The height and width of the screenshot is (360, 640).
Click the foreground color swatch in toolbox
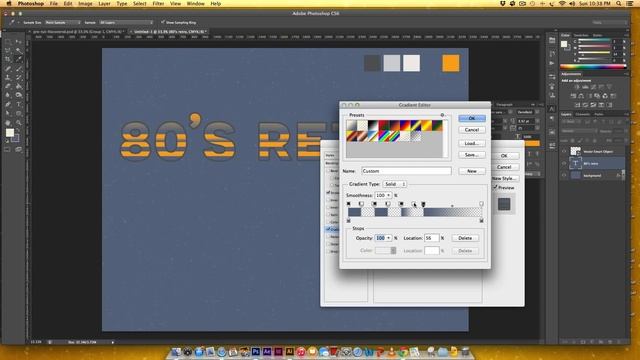coord(10,133)
